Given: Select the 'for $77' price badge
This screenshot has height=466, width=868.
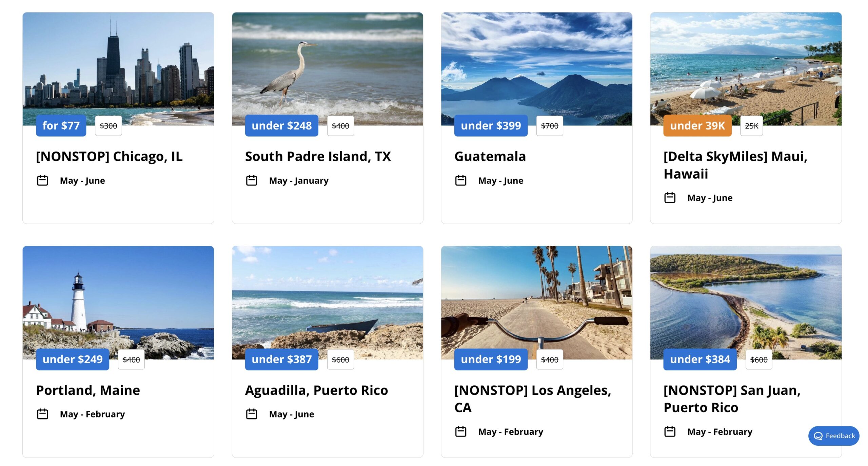Looking at the screenshot, I should pos(61,125).
